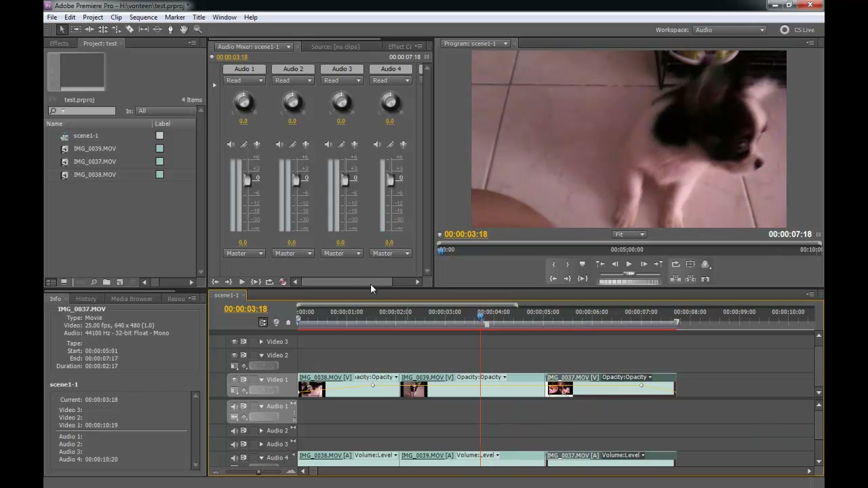Open Audio 1 Read automation dropdown
This screenshot has width=868, height=488.
[x=245, y=81]
